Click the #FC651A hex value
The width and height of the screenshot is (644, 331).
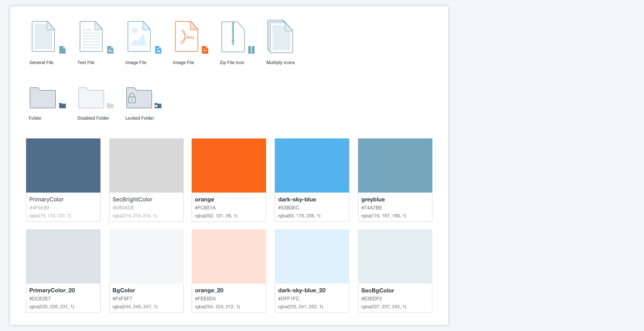205,208
